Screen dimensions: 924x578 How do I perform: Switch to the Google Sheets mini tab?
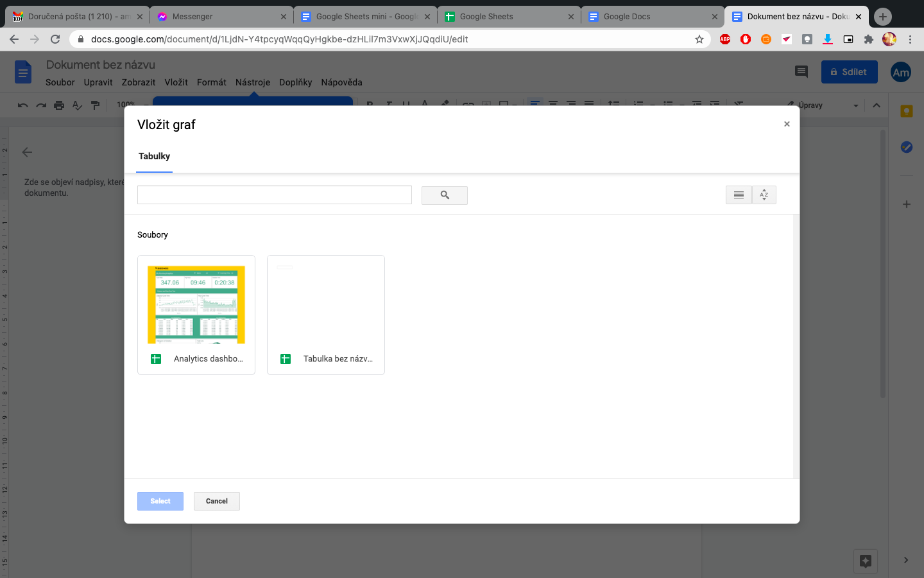(x=366, y=17)
